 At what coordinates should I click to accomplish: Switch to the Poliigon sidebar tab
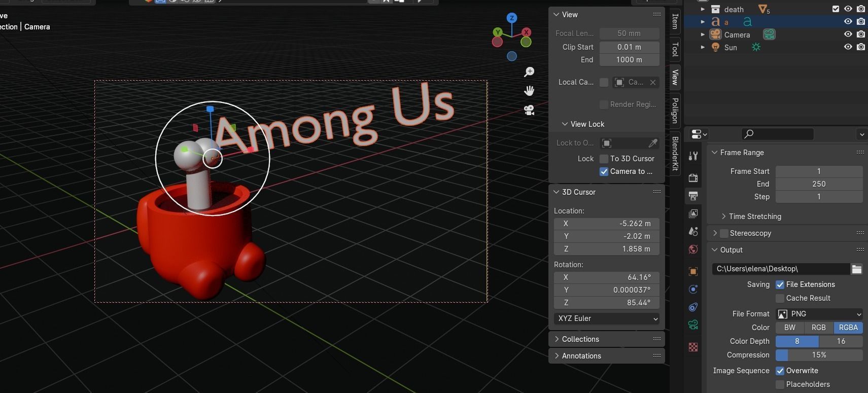point(675,110)
